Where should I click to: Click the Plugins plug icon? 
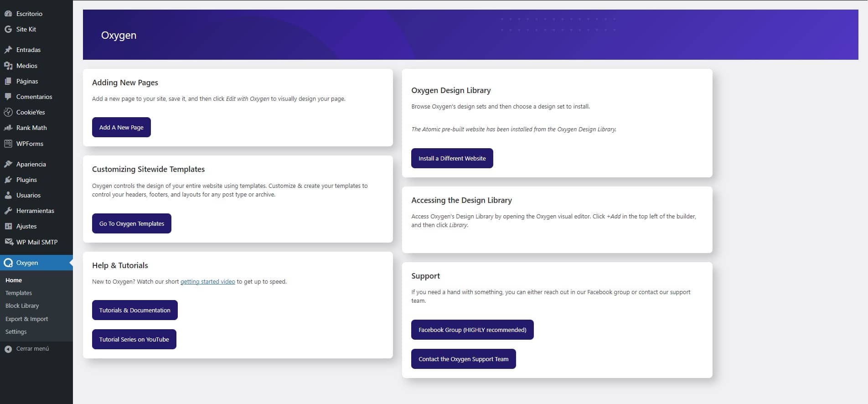tap(8, 180)
